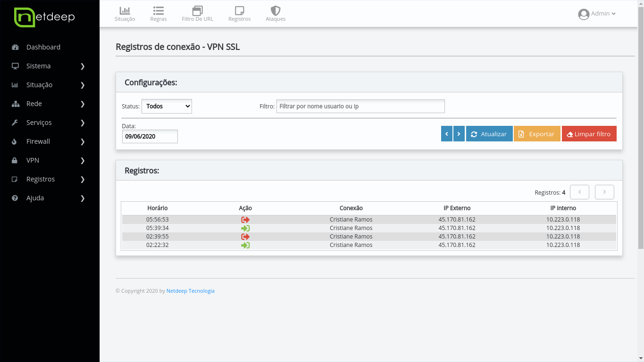The width and height of the screenshot is (644, 362).
Task: Go to Dashboard in the sidebar
Action: 43,47
